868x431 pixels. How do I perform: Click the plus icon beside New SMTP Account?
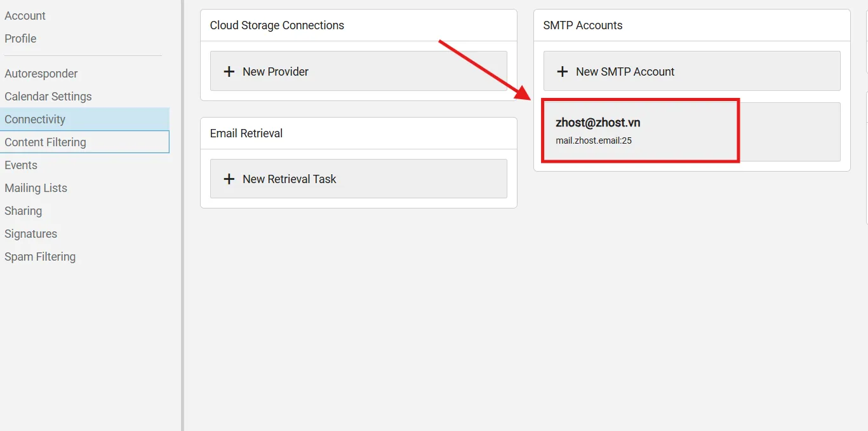click(x=562, y=72)
